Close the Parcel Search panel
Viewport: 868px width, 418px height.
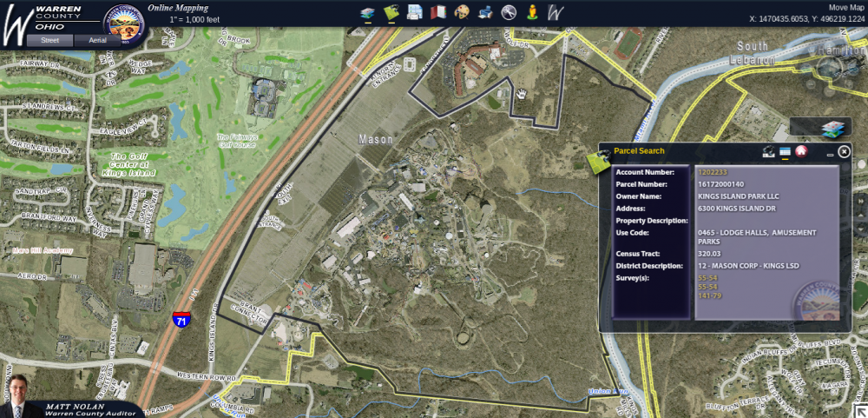pos(844,151)
